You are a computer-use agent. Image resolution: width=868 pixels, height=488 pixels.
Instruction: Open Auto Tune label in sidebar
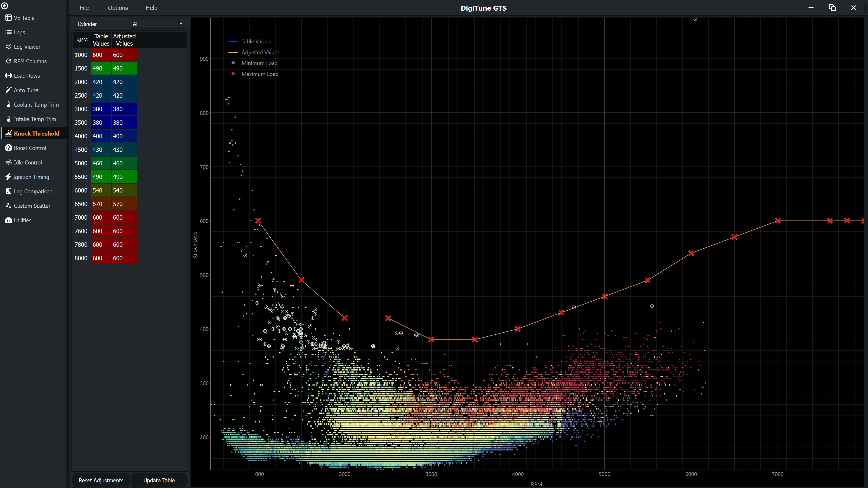26,90
